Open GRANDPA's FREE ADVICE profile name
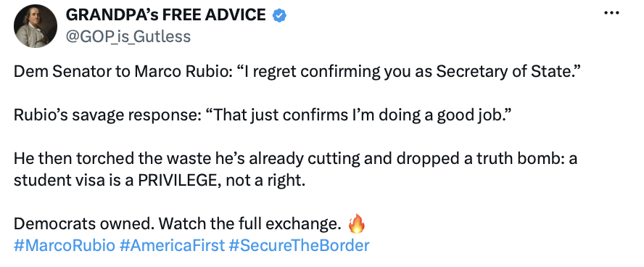This screenshot has height=267, width=644. click(x=165, y=15)
